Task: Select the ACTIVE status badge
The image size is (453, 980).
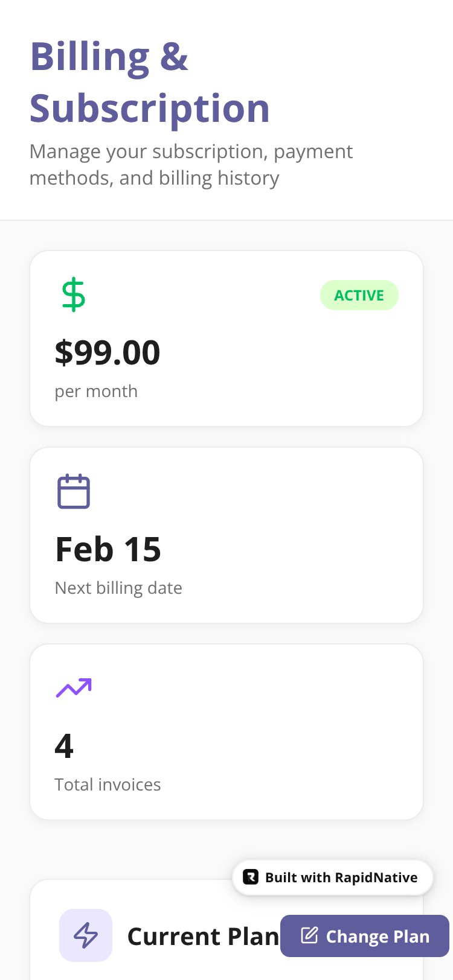Action: 359,295
